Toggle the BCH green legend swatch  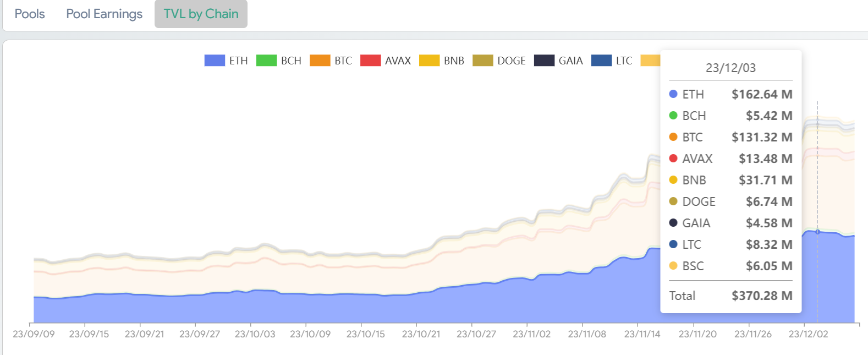[266, 61]
